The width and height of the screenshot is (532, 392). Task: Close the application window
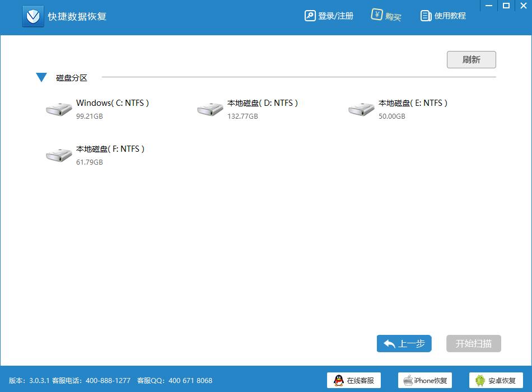[x=524, y=6]
